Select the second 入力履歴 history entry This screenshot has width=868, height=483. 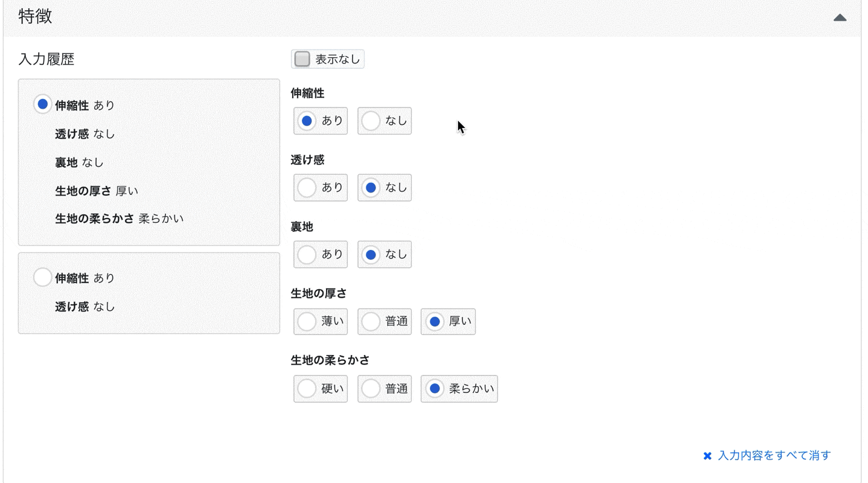[x=42, y=277]
